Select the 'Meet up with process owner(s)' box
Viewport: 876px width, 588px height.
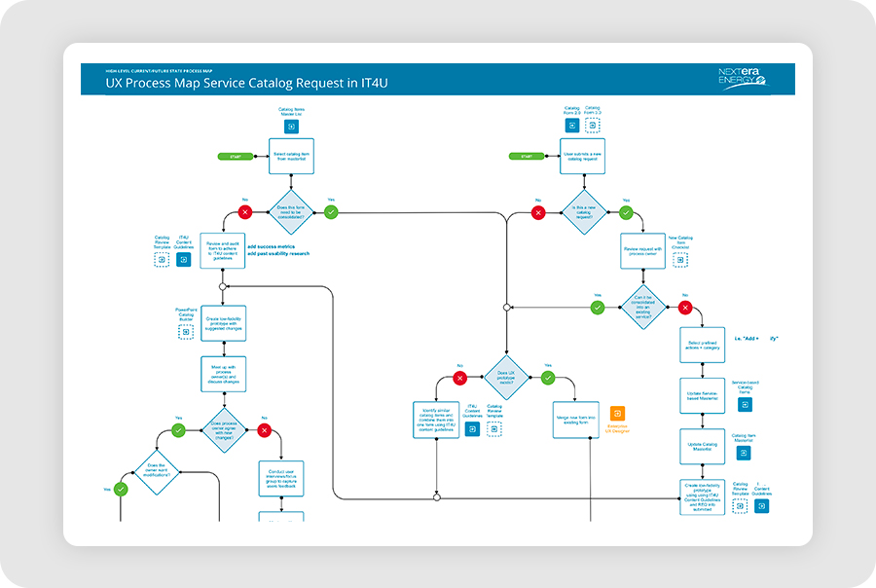click(224, 374)
